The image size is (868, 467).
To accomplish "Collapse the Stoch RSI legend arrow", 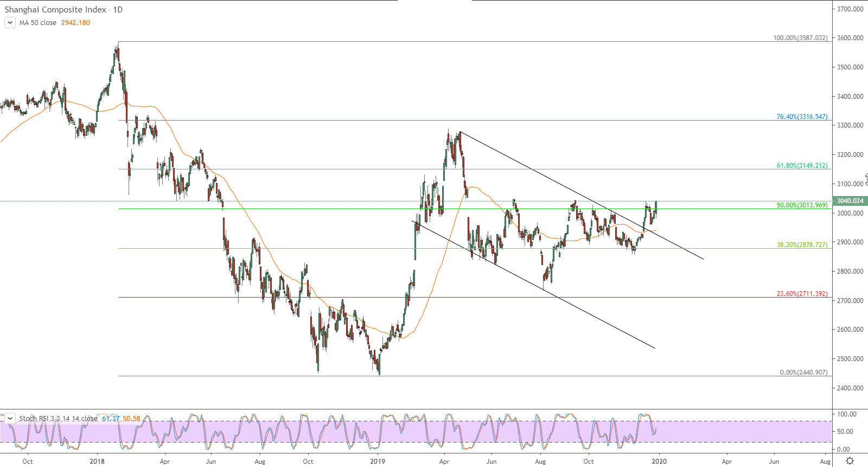I will point(10,418).
